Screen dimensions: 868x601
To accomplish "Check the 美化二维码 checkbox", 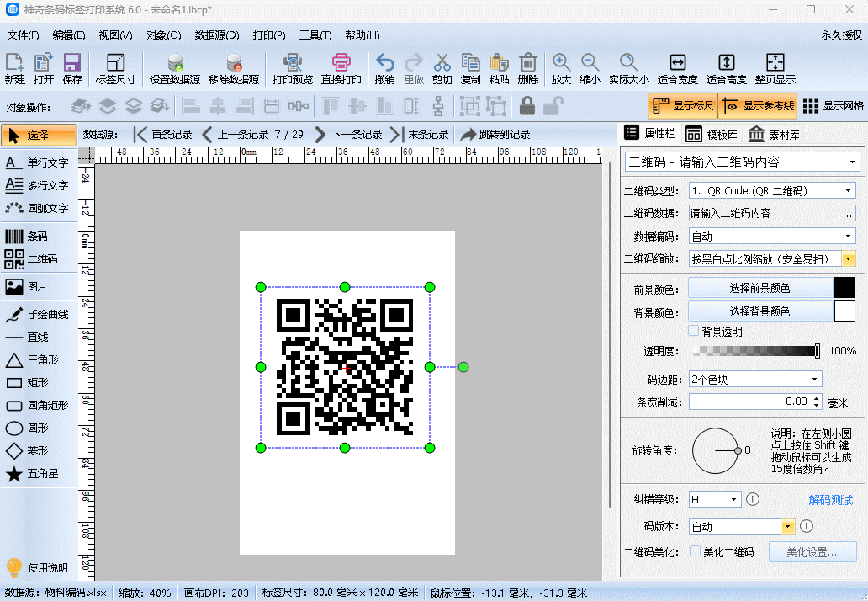I will coord(695,551).
